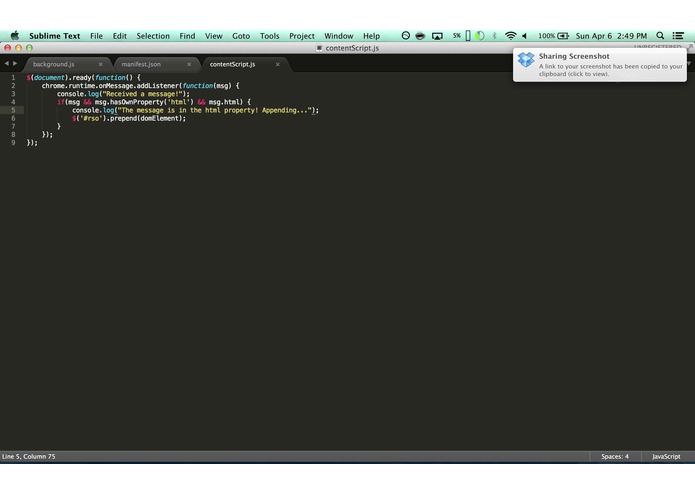Open the Window menu

click(x=339, y=36)
